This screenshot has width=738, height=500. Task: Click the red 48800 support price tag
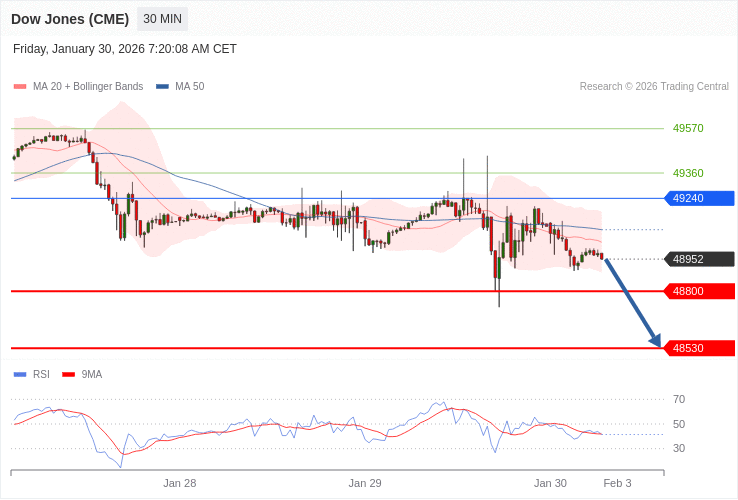pyautogui.click(x=699, y=291)
